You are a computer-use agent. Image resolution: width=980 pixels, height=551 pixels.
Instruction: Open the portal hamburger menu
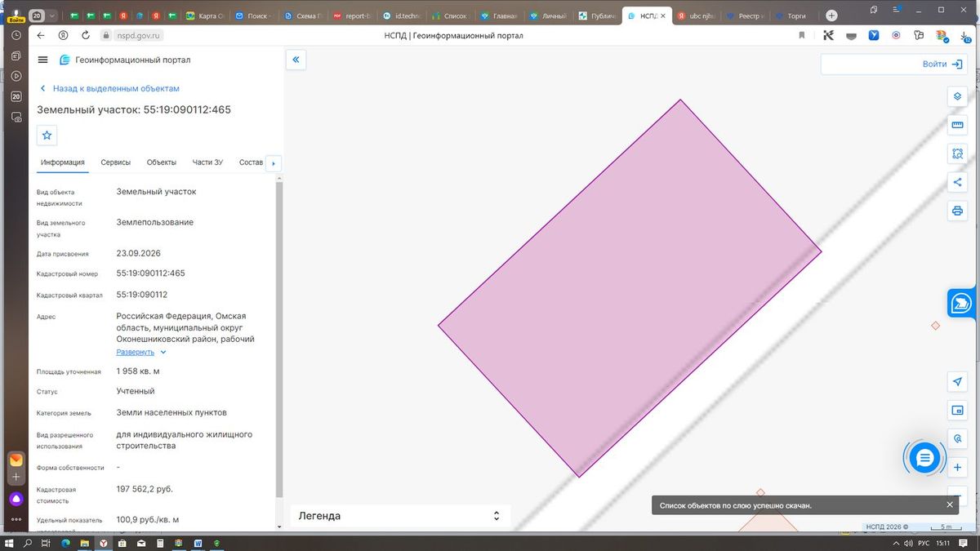[x=42, y=60]
